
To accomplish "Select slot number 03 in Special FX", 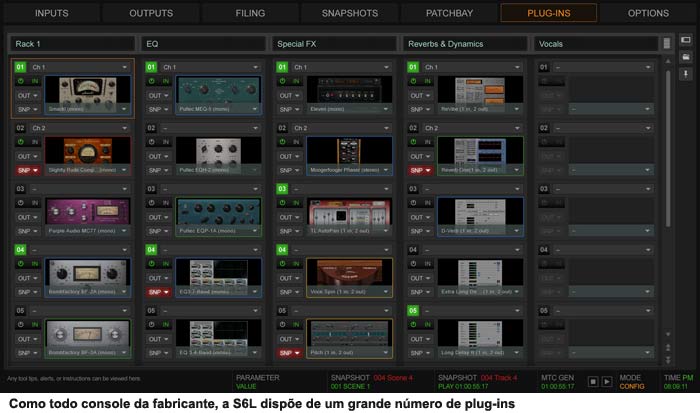I will tap(282, 189).
